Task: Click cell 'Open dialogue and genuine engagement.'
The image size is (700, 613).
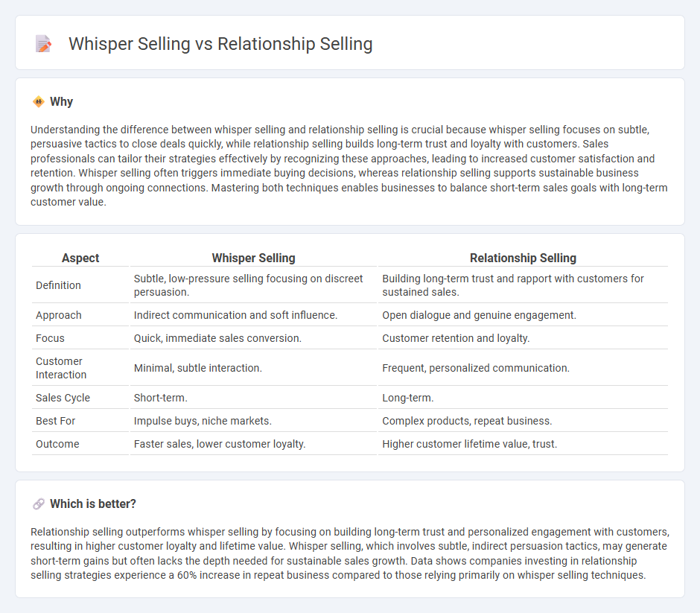Action: click(524, 315)
